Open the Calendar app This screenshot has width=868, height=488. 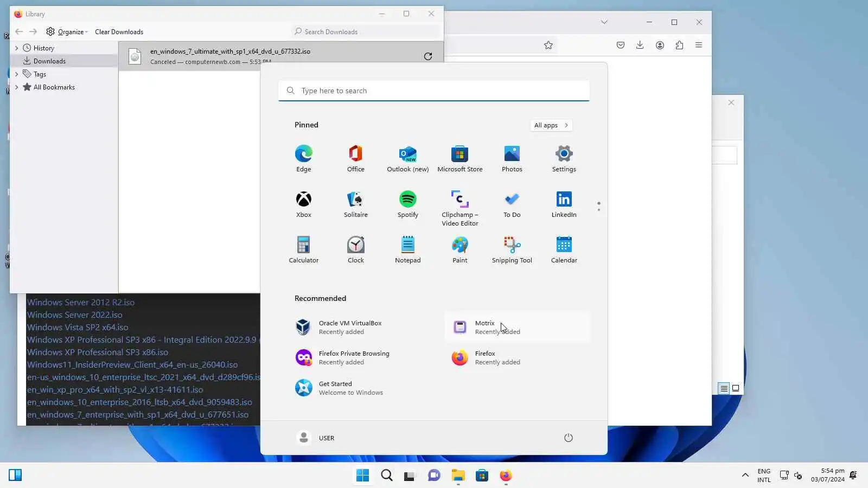564,249
